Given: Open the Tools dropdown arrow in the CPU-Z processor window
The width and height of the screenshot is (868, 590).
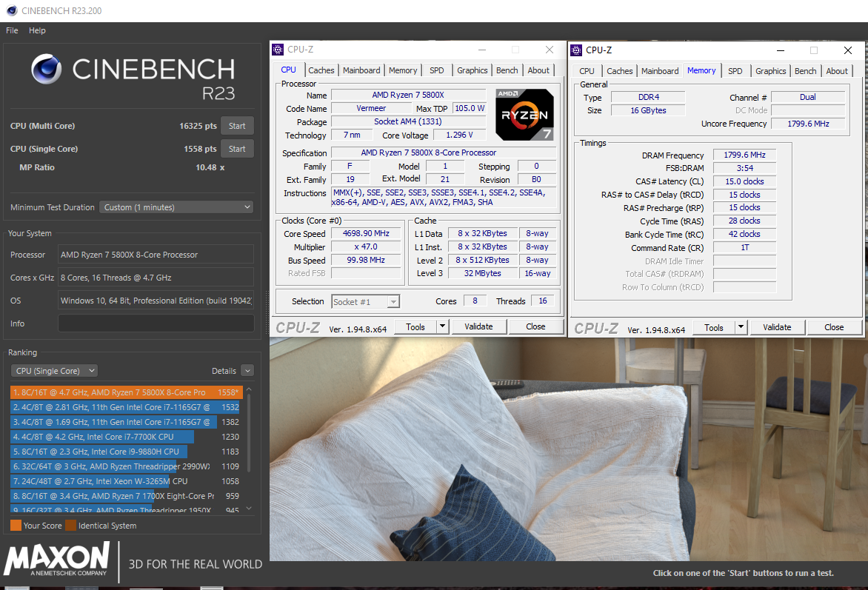Looking at the screenshot, I should tap(442, 326).
